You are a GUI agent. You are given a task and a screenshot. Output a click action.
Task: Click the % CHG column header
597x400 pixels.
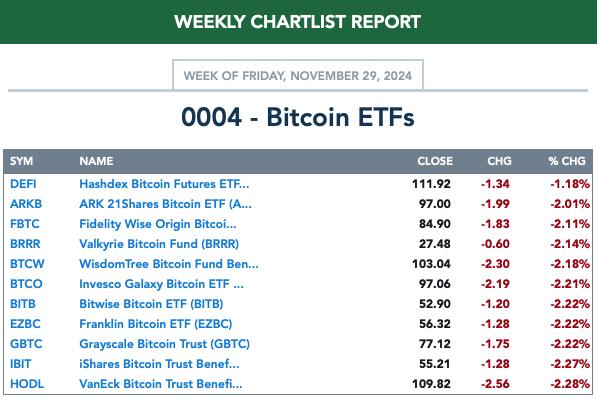[x=567, y=161]
